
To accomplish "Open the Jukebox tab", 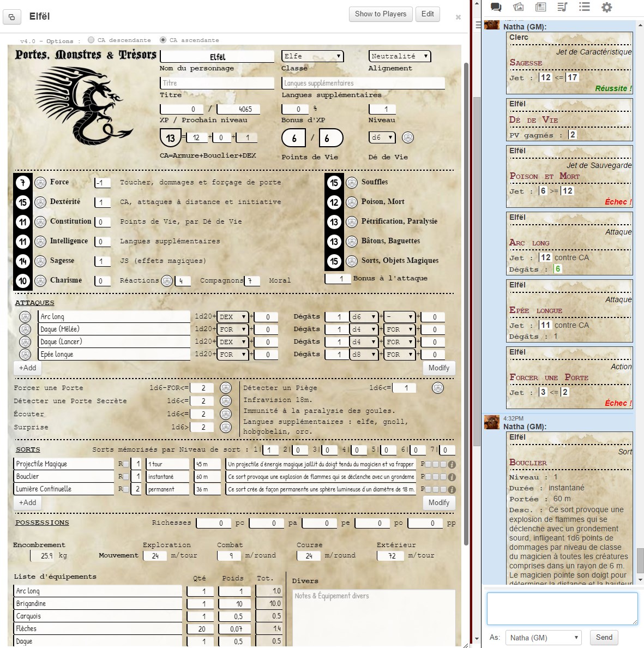I will click(x=562, y=7).
